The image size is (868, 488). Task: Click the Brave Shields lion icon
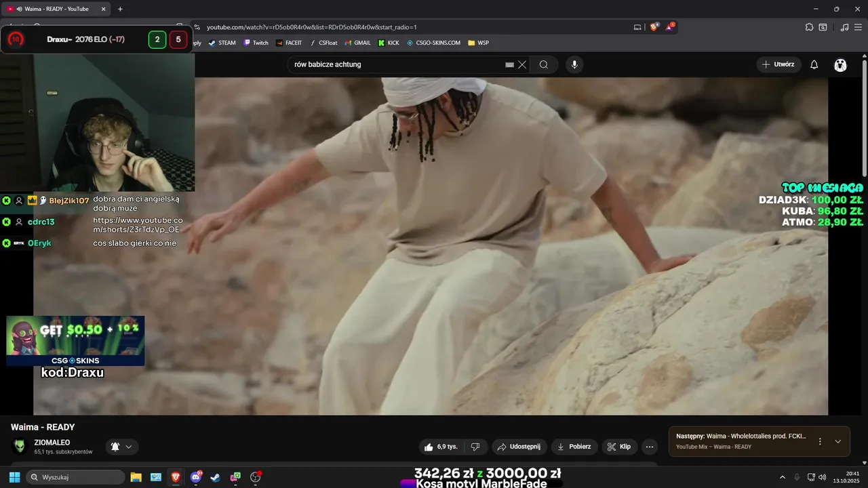tap(654, 27)
